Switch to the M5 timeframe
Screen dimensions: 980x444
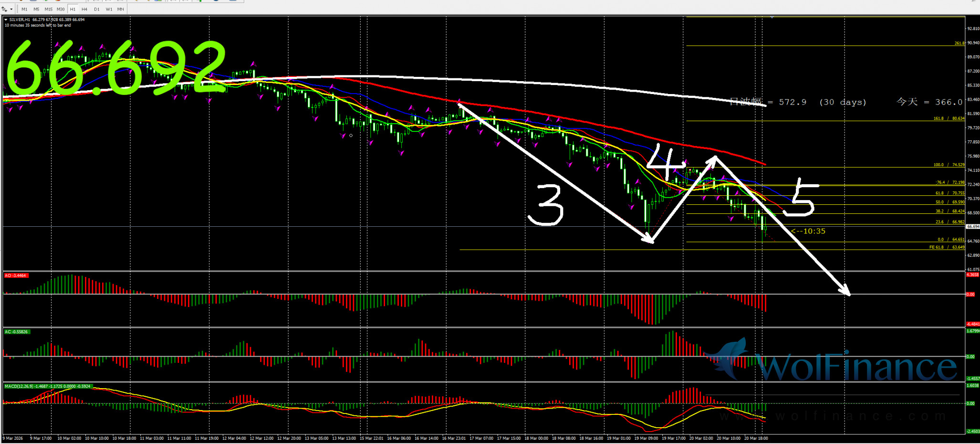pos(36,9)
